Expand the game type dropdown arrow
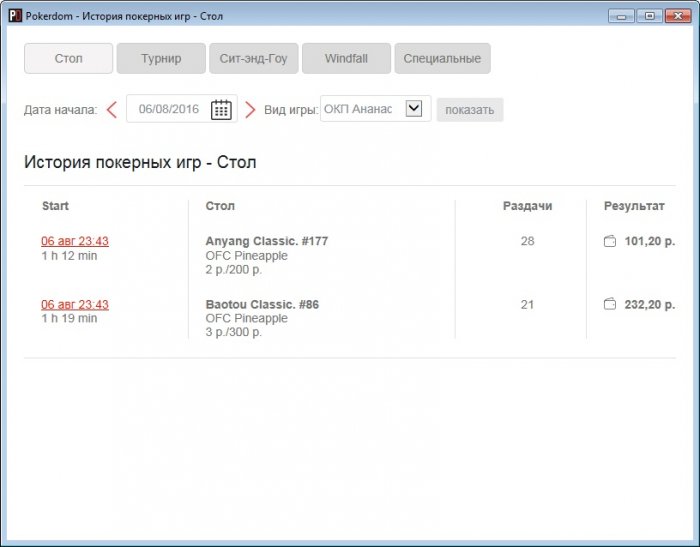This screenshot has height=547, width=700. pos(414,109)
